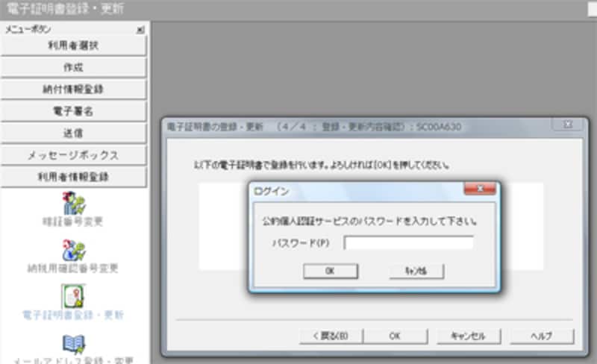This screenshot has width=597, height=364.
Task: Click the 暗証番号変更 icon in sidebar
Action: click(74, 204)
